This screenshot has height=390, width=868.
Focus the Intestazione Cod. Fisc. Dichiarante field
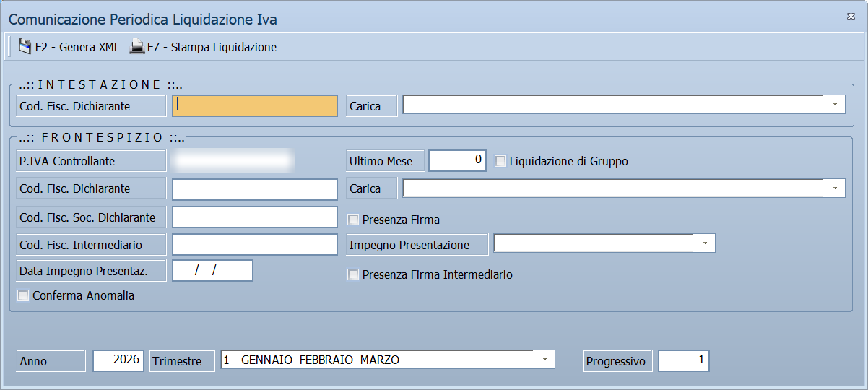(255, 105)
